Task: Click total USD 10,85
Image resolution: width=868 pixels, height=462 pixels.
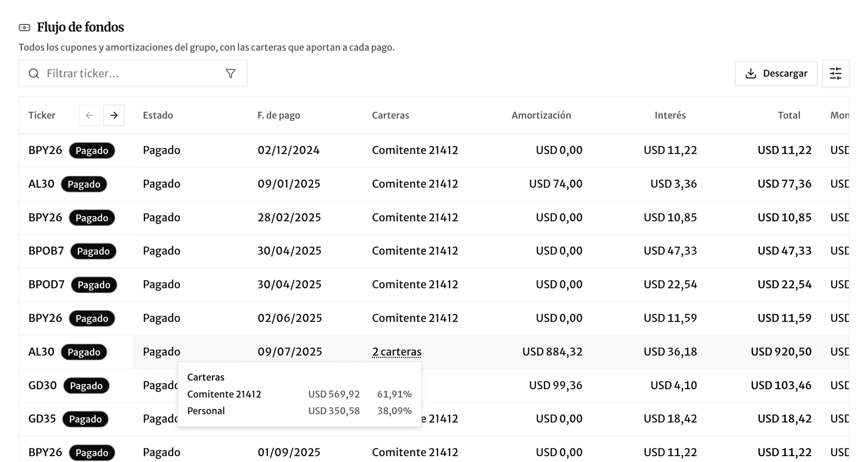Action: coord(785,217)
